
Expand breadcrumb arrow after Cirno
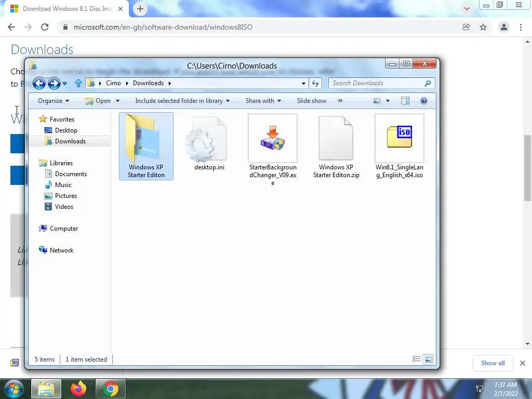127,84
